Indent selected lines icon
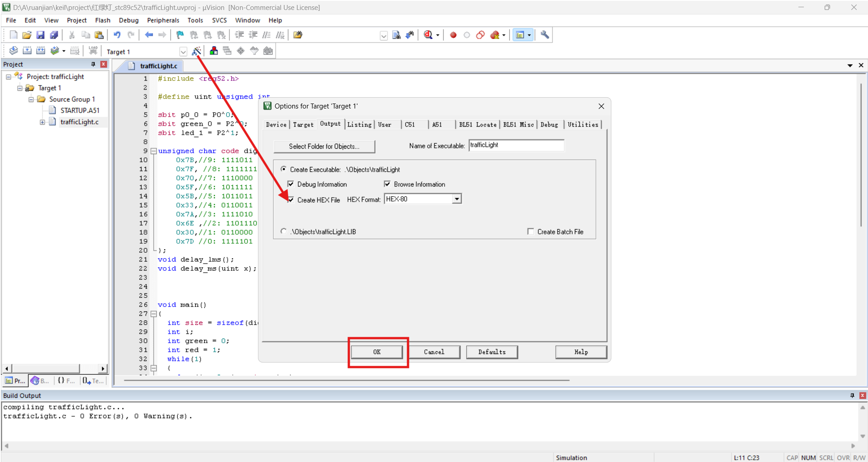 (239, 35)
